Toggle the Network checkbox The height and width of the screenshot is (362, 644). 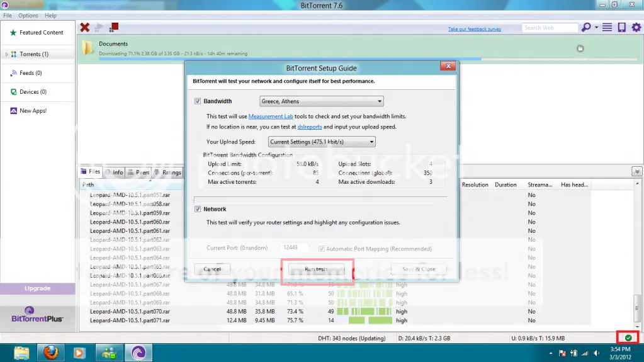pyautogui.click(x=198, y=209)
